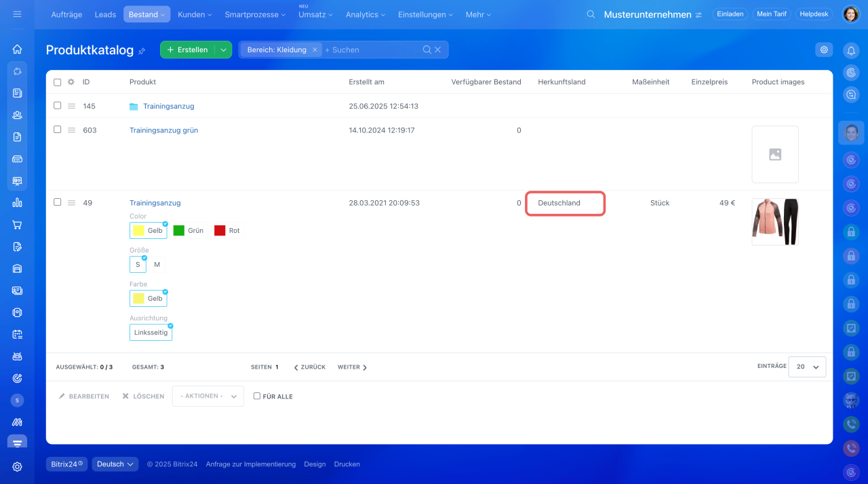Open the row menu for ID 603
Screen dimensions: 868x484
click(x=71, y=130)
